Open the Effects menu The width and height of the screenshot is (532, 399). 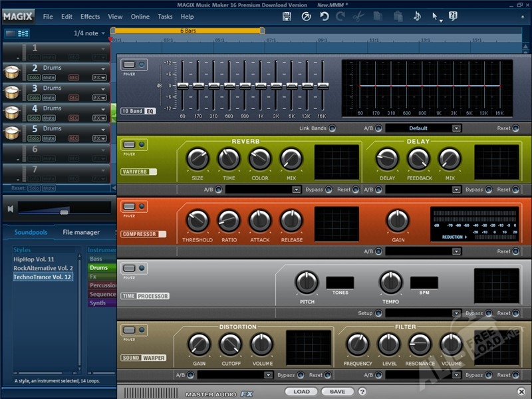[90, 17]
